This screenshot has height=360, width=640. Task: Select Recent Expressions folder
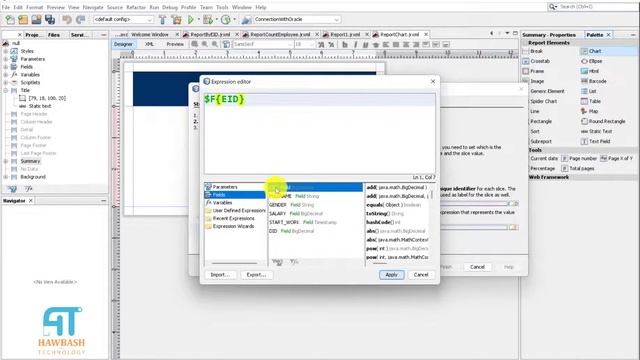click(x=235, y=218)
